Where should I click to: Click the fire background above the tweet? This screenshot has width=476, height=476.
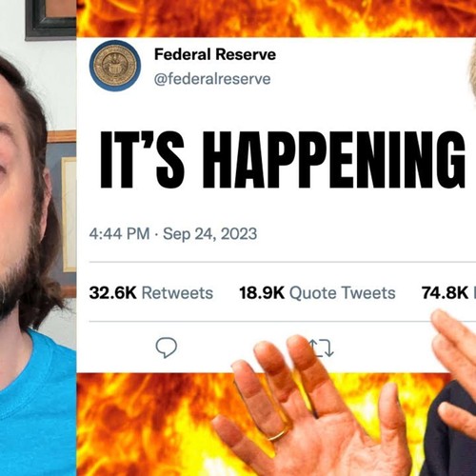pos(276,18)
